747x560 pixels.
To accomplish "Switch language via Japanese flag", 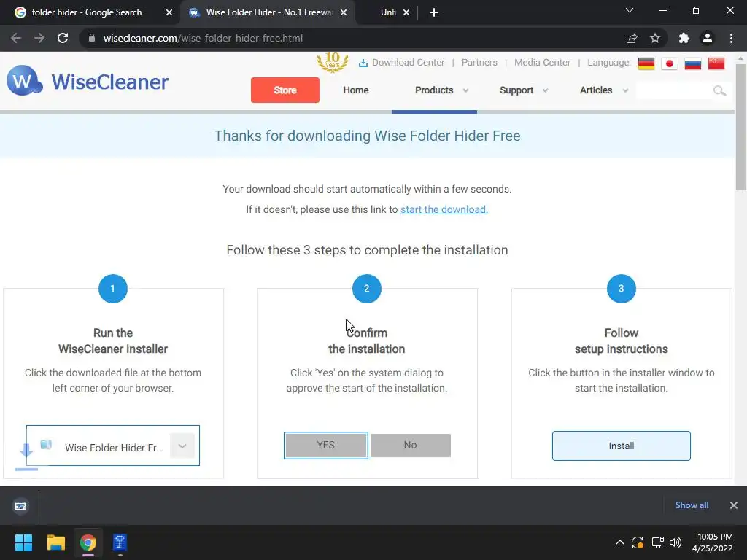I will [670, 63].
